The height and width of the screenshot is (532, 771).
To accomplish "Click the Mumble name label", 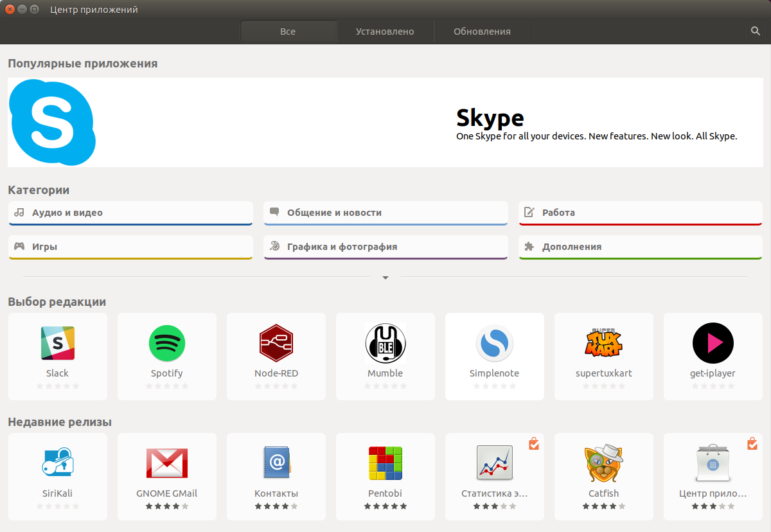I will 385,373.
